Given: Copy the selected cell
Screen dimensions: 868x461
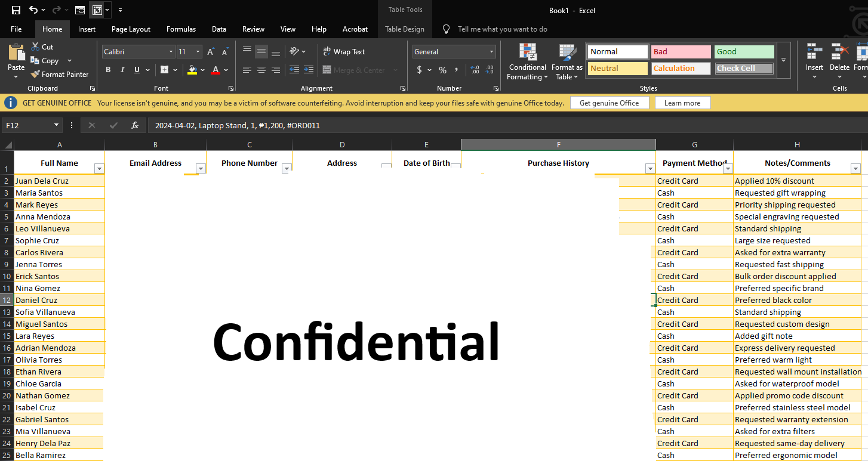Looking at the screenshot, I should 45,61.
